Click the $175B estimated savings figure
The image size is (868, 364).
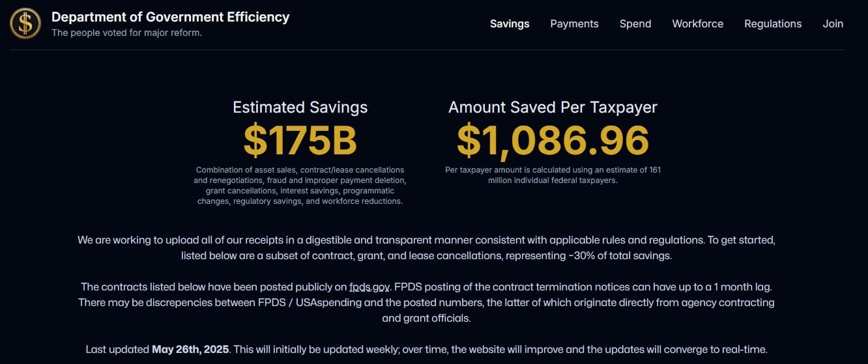(x=300, y=141)
